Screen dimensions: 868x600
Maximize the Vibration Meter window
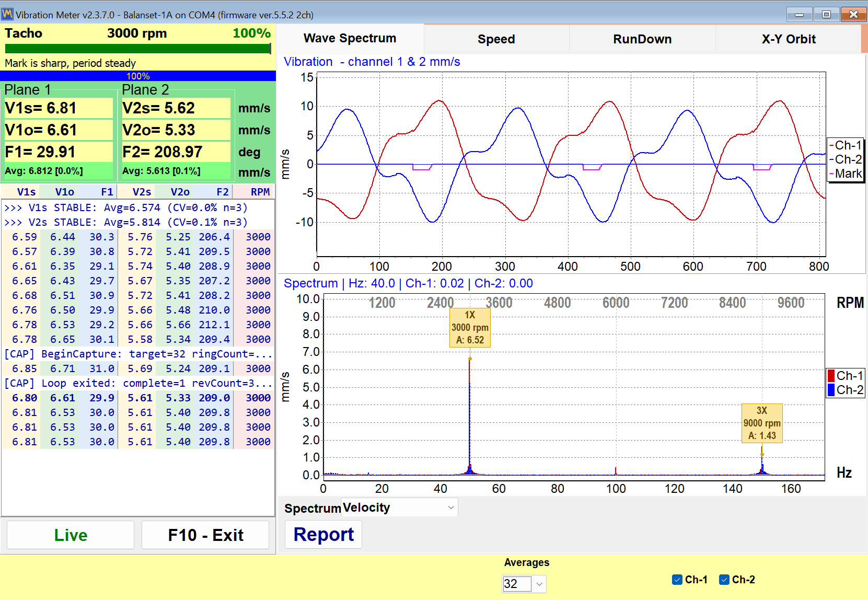point(826,15)
